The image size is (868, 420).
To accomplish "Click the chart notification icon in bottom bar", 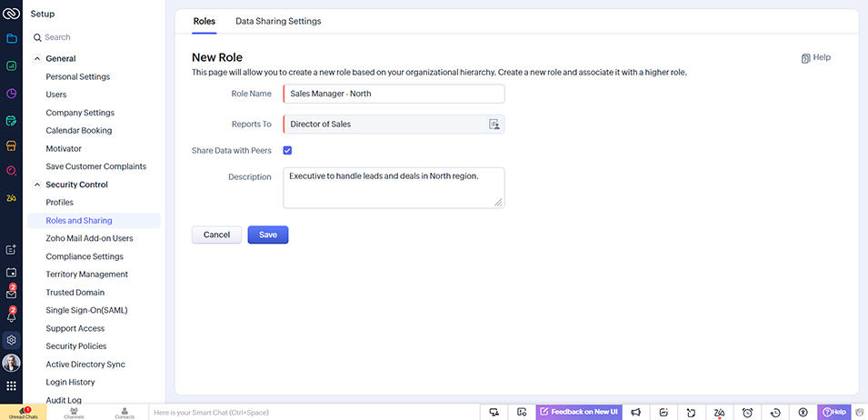I will point(663,412).
